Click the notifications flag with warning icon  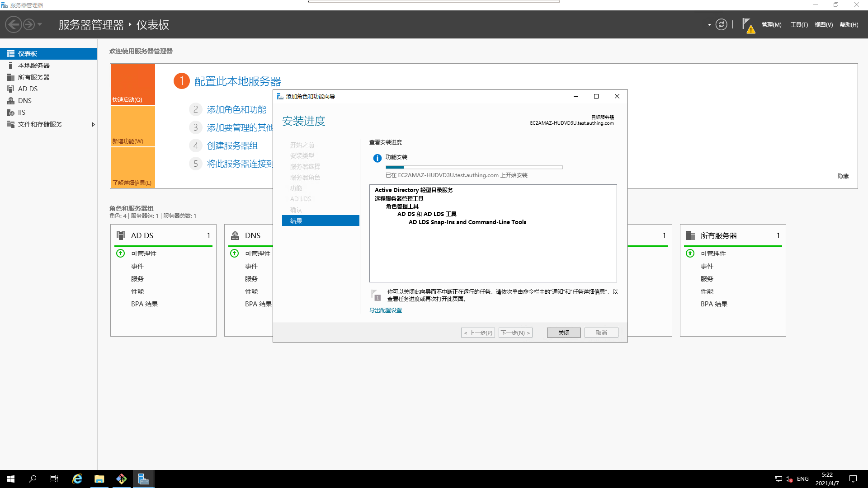tap(748, 25)
